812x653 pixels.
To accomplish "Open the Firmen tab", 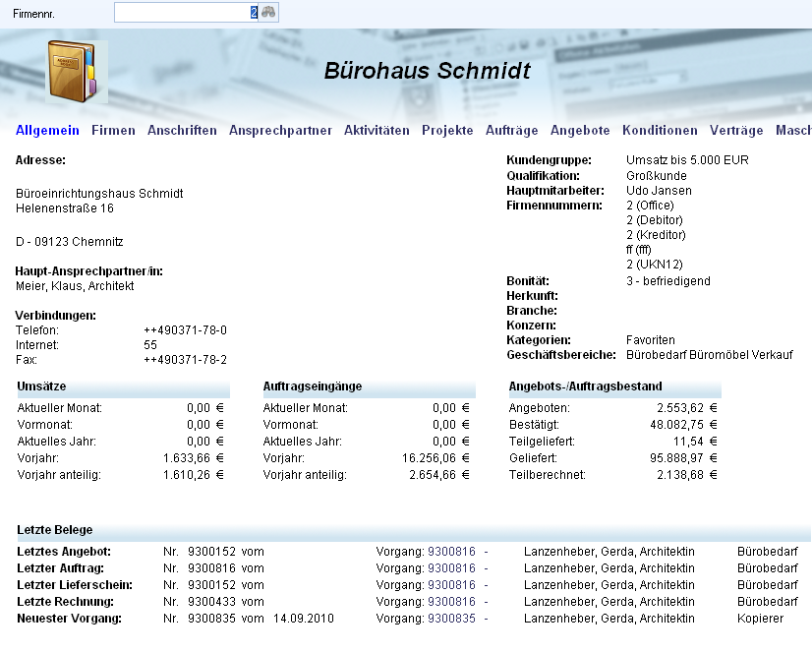I will click(113, 131).
